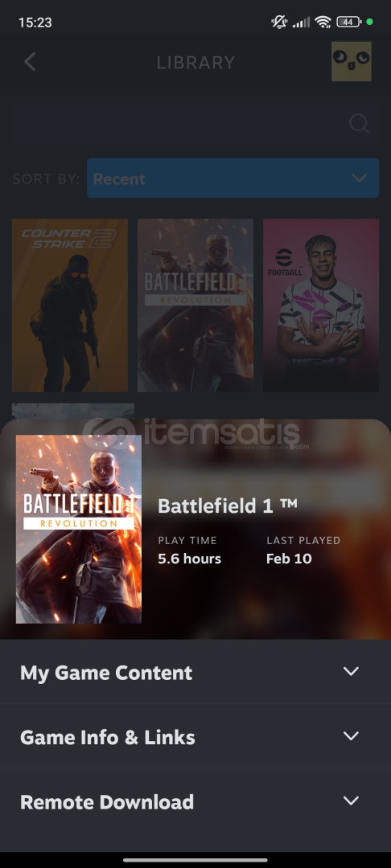The width and height of the screenshot is (391, 868).
Task: Click the My Game Content chevron
Action: click(x=351, y=671)
